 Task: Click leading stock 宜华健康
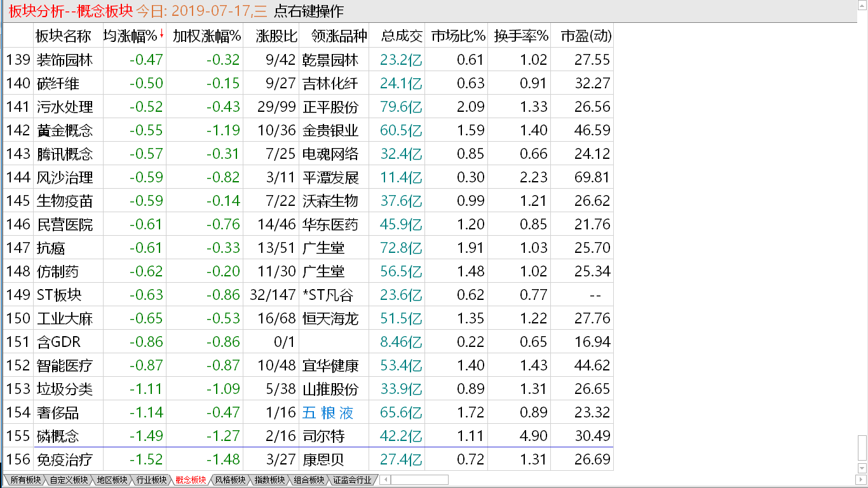pyautogui.click(x=330, y=365)
